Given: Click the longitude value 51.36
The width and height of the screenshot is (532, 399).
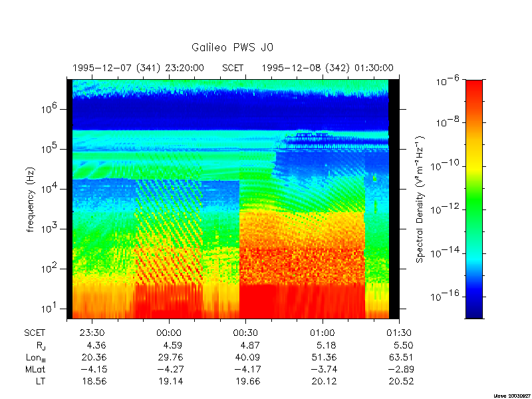Looking at the screenshot, I should coord(324,357).
